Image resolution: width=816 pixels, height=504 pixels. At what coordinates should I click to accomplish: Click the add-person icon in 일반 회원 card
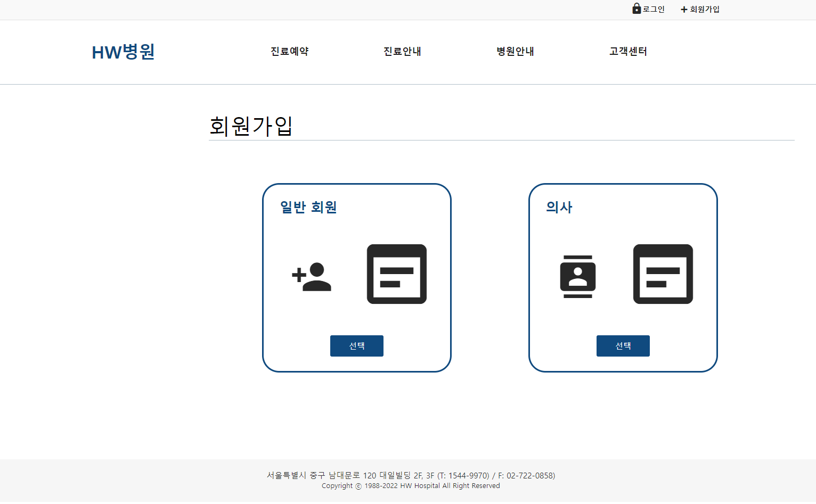click(x=312, y=278)
